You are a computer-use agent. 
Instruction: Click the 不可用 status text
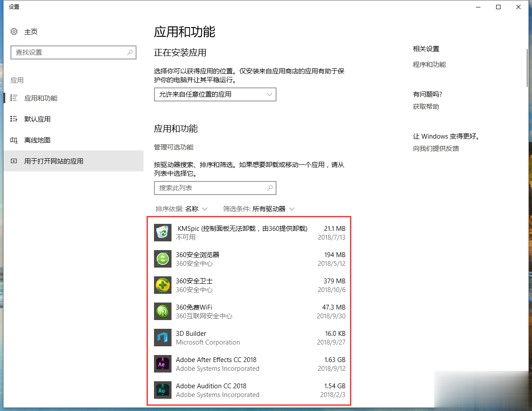pos(186,237)
